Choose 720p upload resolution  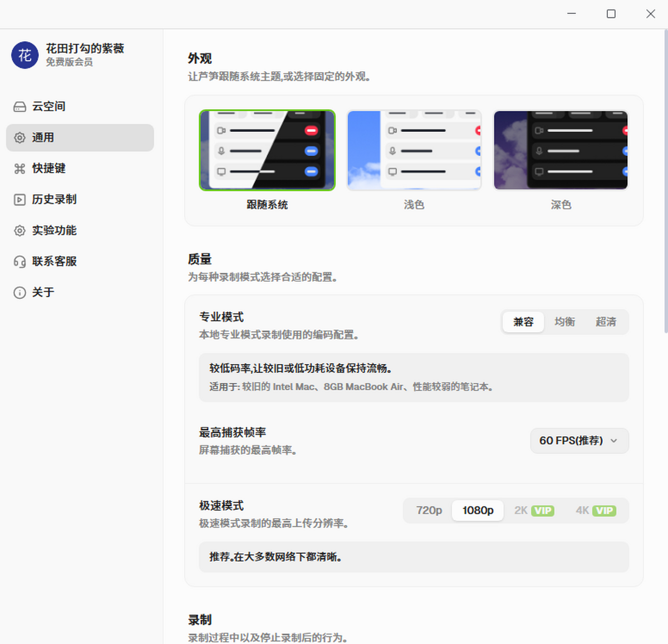[429, 510]
